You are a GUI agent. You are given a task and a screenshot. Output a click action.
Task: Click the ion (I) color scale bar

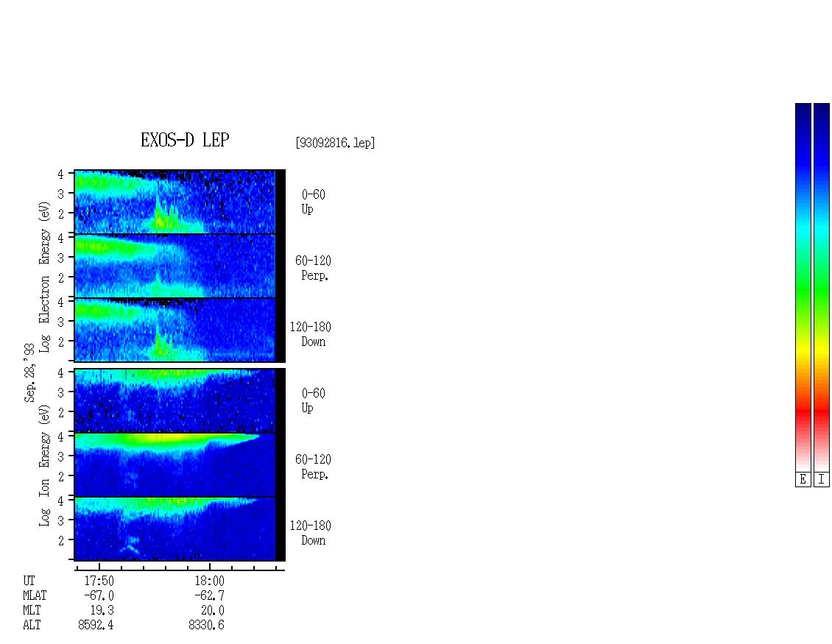click(x=822, y=287)
